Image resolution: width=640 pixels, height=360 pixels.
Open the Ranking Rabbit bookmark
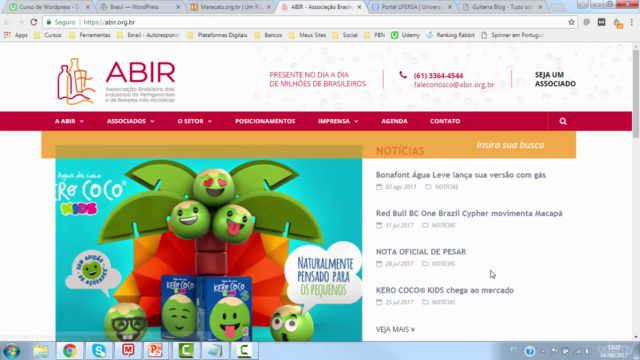450,35
